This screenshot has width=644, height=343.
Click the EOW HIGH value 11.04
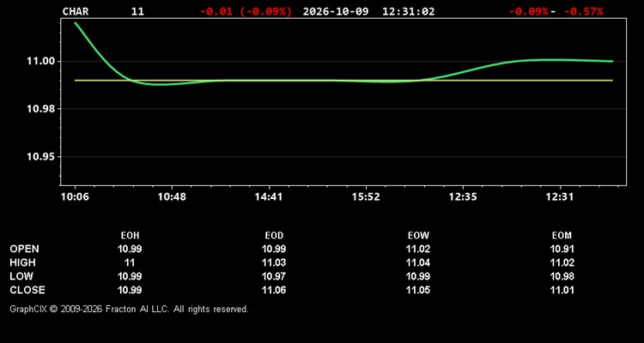pos(418,262)
